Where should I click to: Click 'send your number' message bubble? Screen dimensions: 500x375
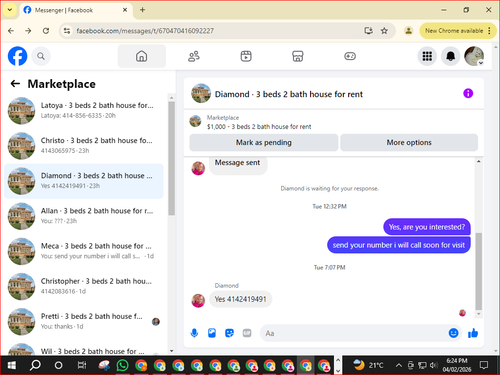click(399, 245)
